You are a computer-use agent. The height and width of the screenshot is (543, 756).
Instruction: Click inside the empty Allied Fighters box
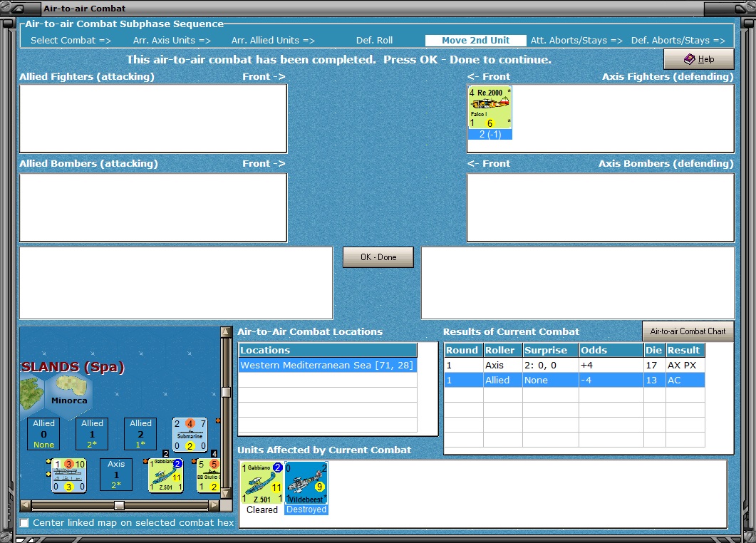[x=153, y=118]
